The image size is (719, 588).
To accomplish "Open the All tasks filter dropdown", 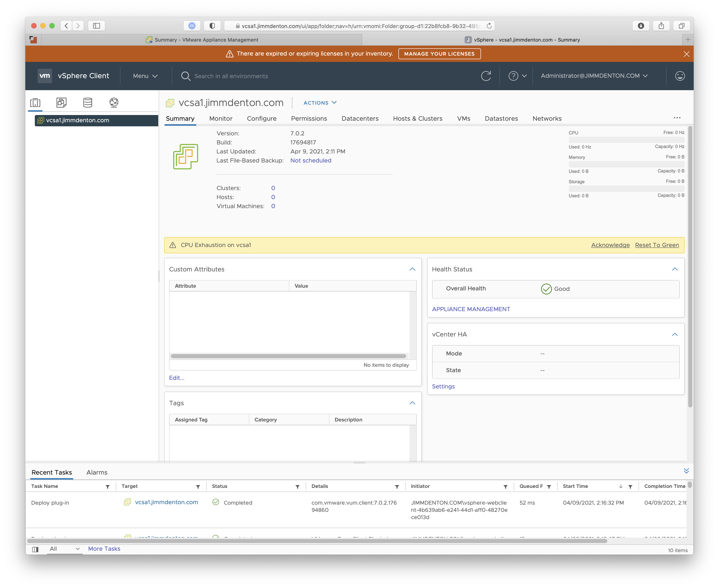I will pyautogui.click(x=64, y=549).
